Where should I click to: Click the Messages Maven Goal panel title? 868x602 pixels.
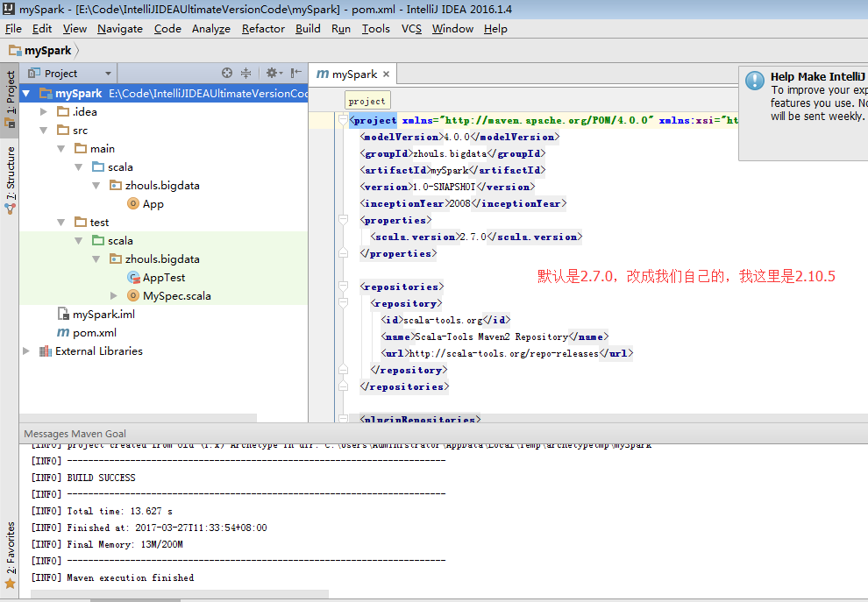coord(75,434)
